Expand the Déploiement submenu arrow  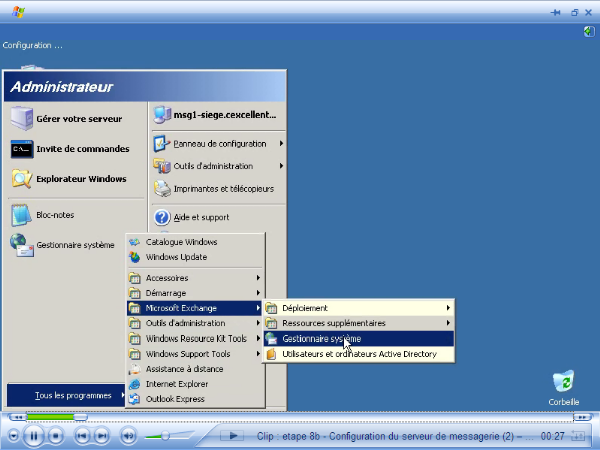(x=448, y=308)
